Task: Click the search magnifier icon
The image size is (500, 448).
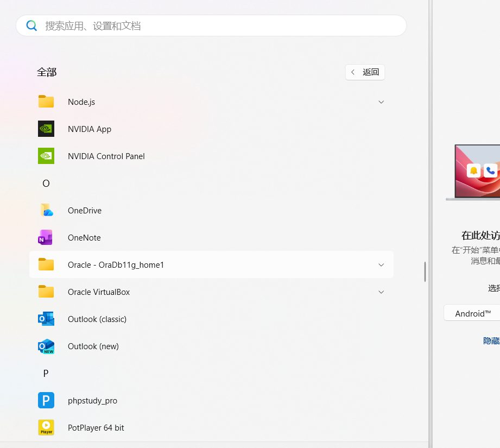Action: pyautogui.click(x=31, y=26)
